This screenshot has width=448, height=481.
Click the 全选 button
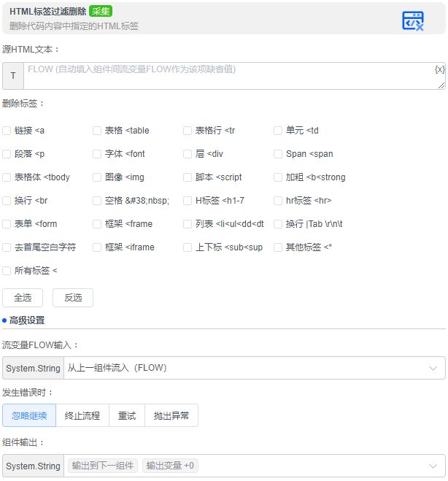pyautogui.click(x=23, y=298)
